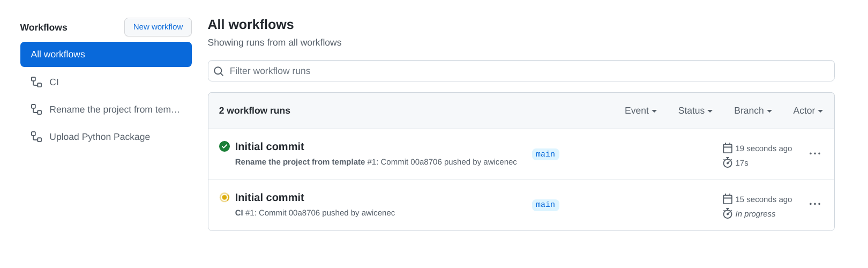The image size is (868, 268).
Task: Click workflow icon next to Upload Python Package
Action: point(36,137)
